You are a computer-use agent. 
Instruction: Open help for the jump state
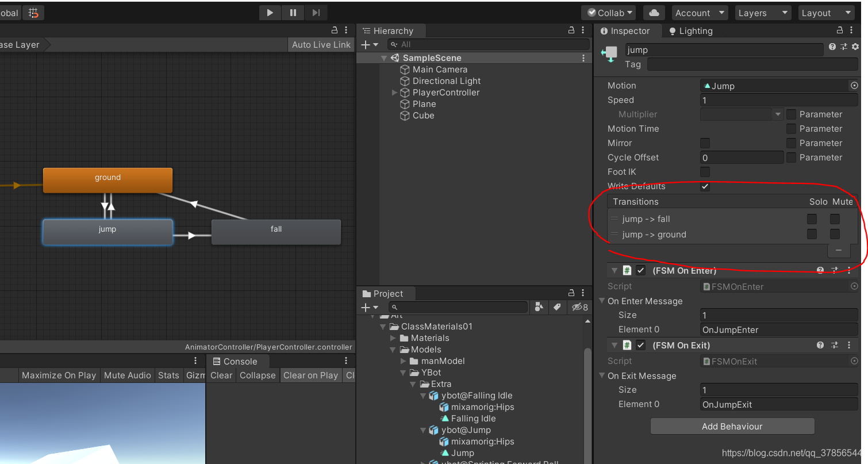[832, 47]
